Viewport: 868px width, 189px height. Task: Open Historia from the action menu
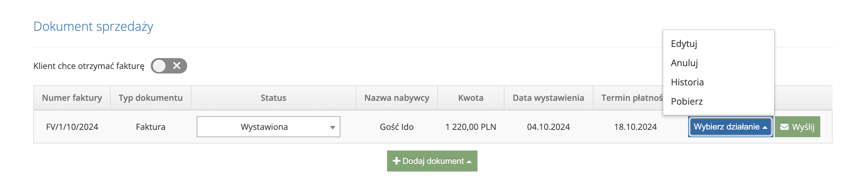point(687,82)
